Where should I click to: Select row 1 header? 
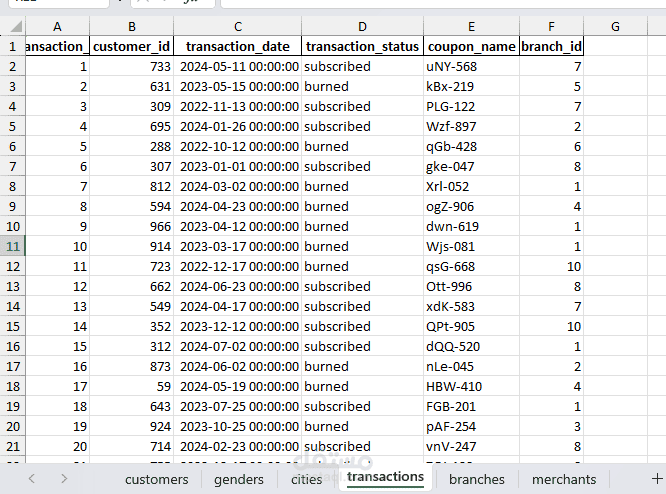[x=13, y=46]
